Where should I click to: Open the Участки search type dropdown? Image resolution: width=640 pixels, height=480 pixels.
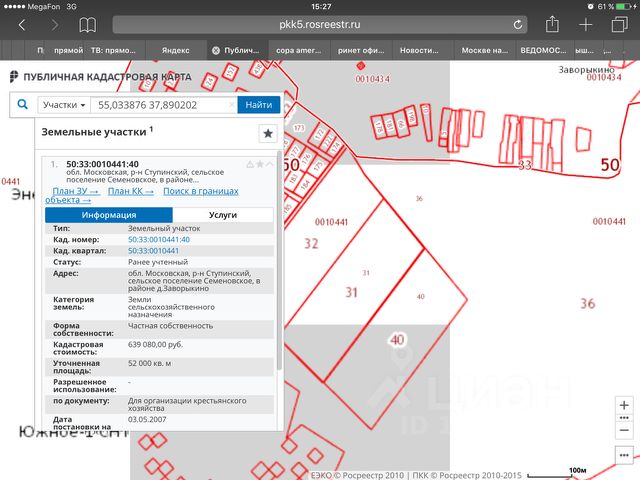point(64,105)
